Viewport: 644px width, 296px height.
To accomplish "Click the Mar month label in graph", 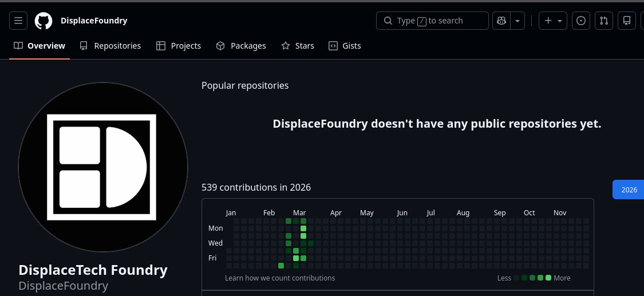I will (x=299, y=212).
